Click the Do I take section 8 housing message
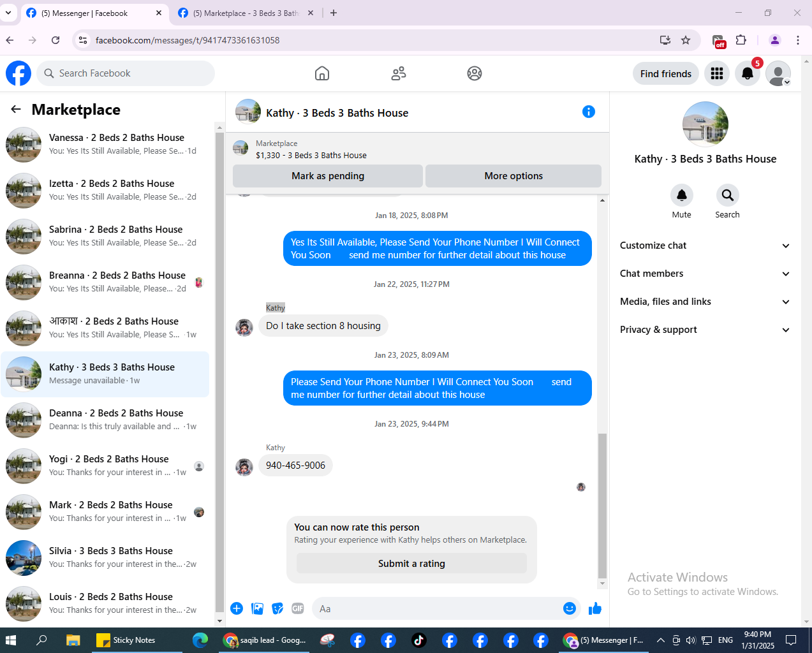The width and height of the screenshot is (812, 653). pos(323,326)
